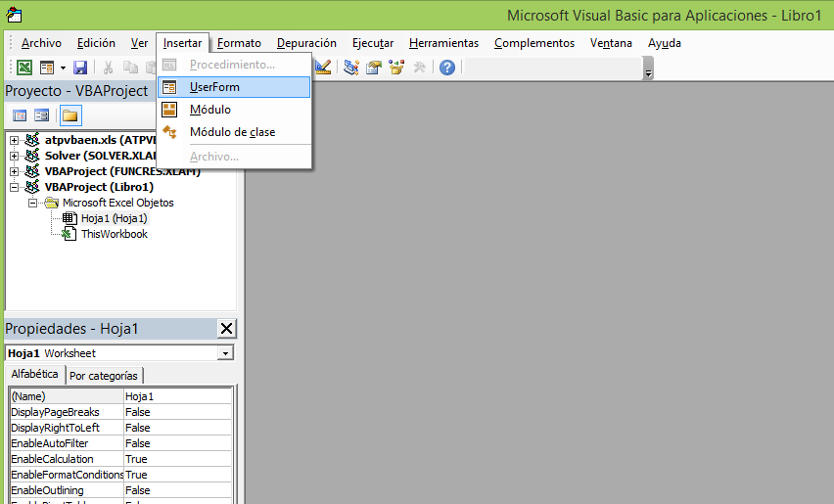This screenshot has height=504, width=834.
Task: Select Hoja1 (Hoja1) sheet object
Action: point(114,218)
